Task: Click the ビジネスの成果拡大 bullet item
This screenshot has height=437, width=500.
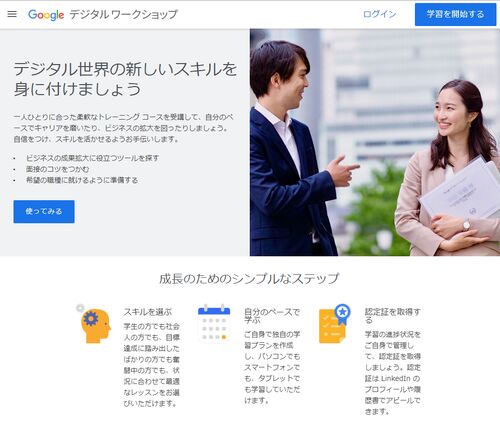Action: click(92, 158)
